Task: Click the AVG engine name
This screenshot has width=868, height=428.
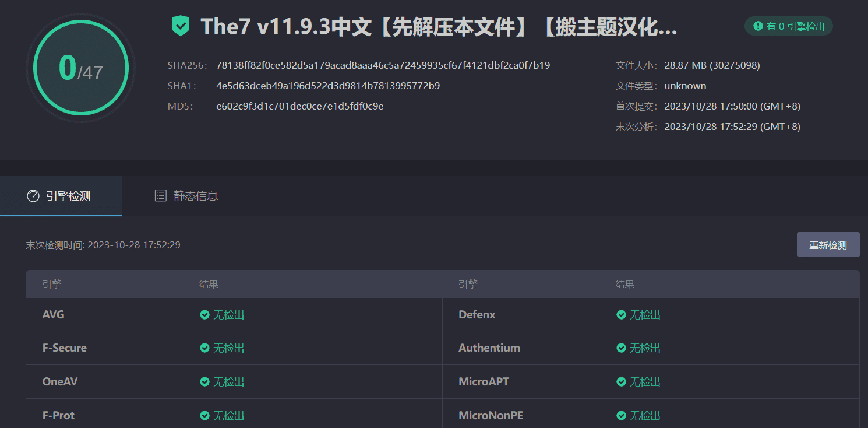Action: point(54,315)
